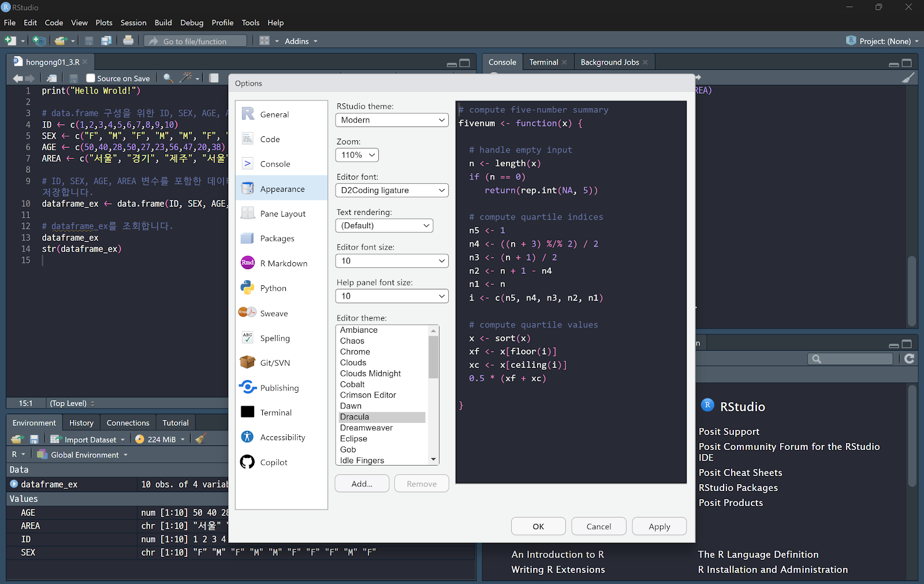Click the forward arrow in source editor toolbar
Screen dimensions: 924x584
[x=30, y=78]
